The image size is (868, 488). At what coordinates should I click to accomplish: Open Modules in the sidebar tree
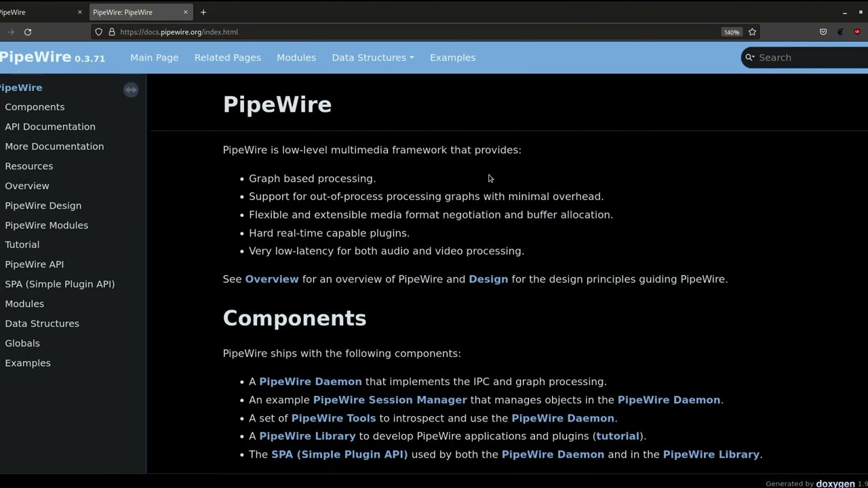pyautogui.click(x=24, y=304)
